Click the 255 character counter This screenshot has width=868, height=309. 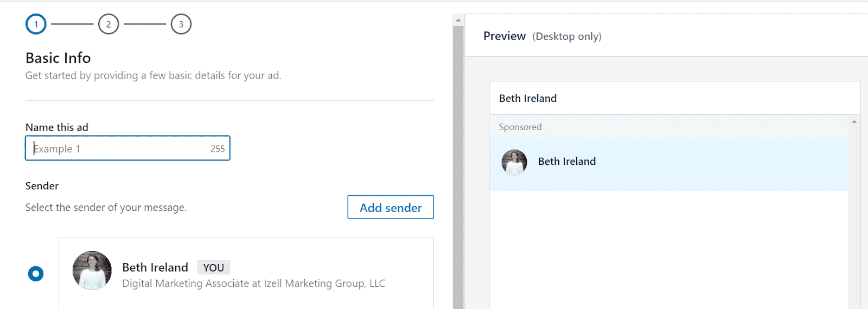[x=218, y=149]
